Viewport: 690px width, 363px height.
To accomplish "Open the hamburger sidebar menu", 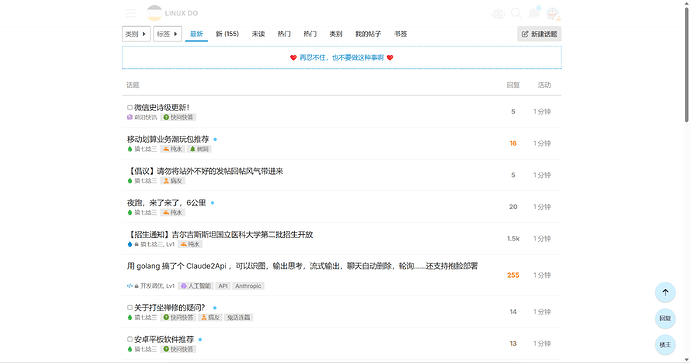I will (131, 13).
